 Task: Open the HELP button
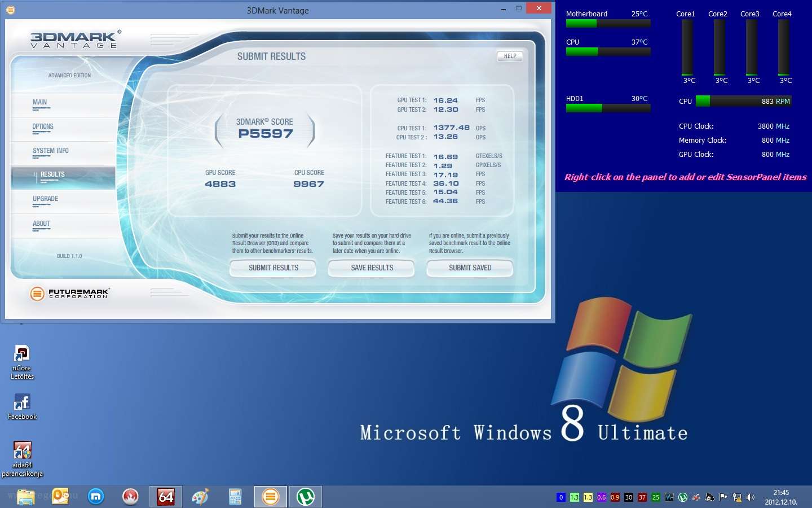coord(510,56)
